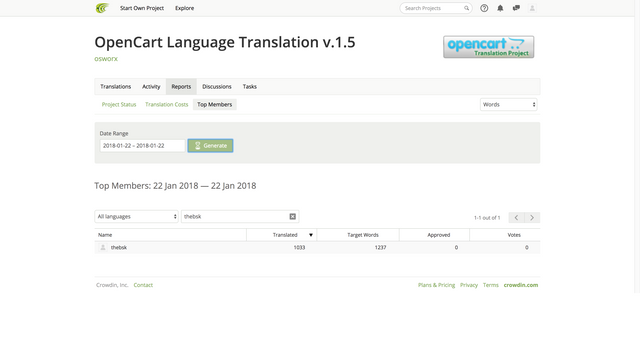
Task: Click the Generate button
Action: coord(210,146)
